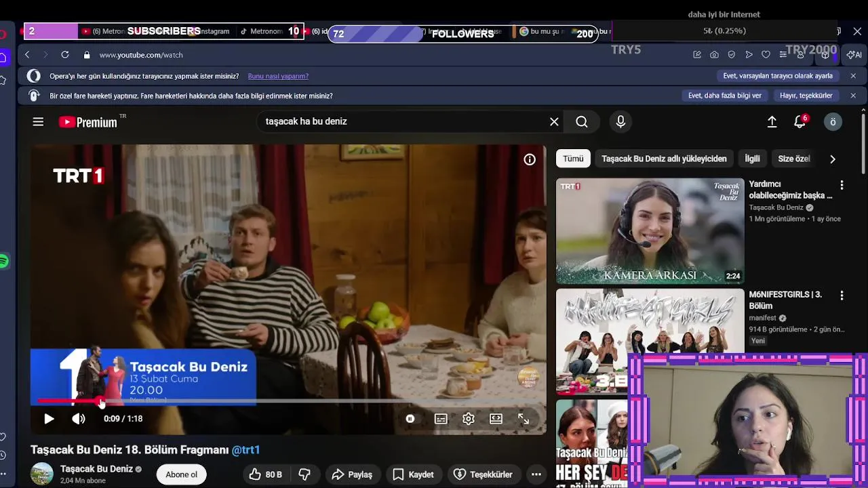The image size is (868, 488).
Task: Open the YouTube guide hamburger menu
Action: click(38, 121)
